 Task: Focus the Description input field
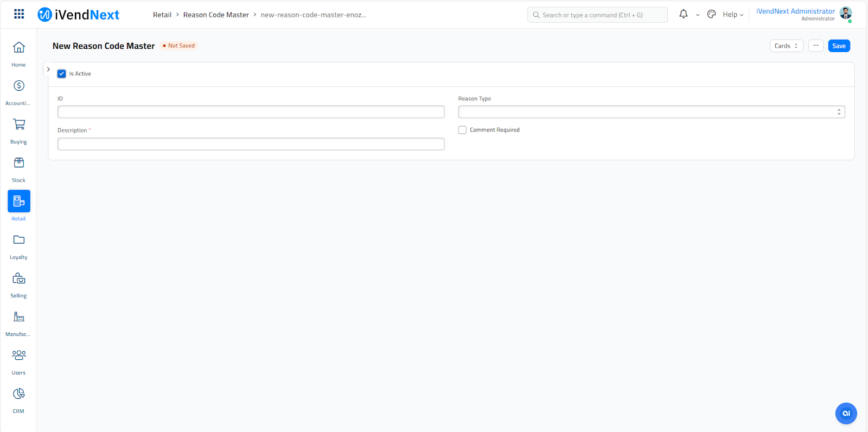click(251, 144)
